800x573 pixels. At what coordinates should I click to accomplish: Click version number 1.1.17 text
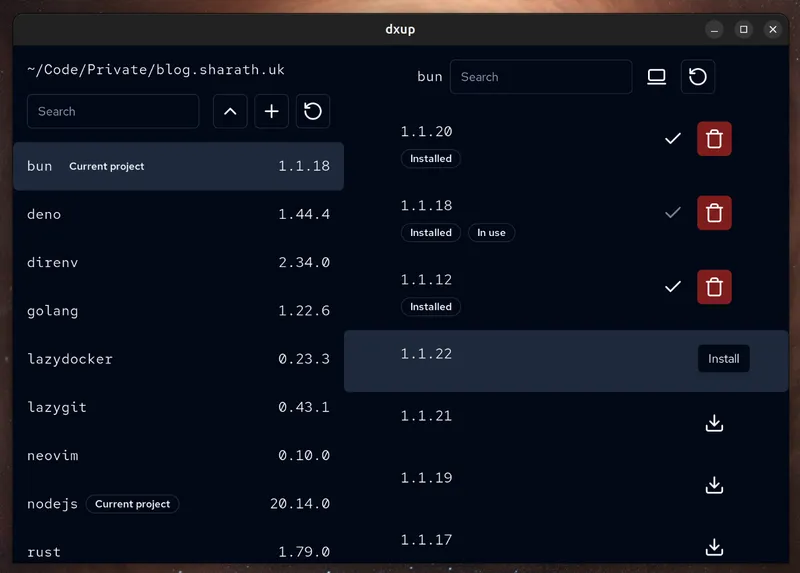pyautogui.click(x=427, y=540)
